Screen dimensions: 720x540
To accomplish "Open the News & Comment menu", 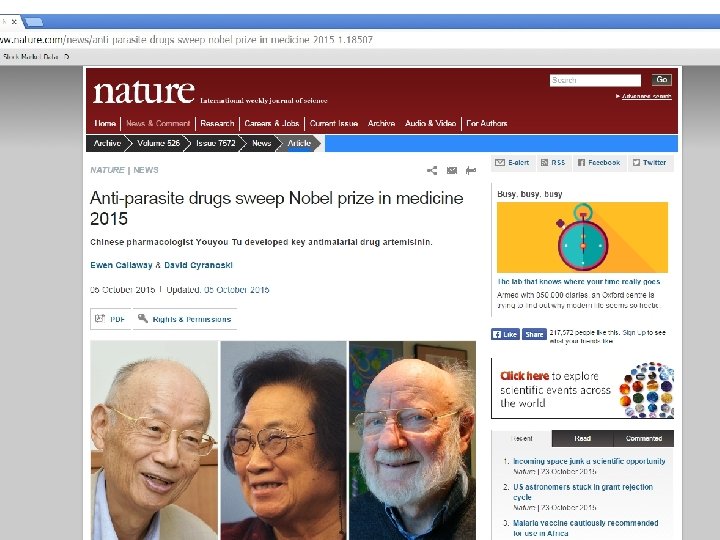I will pos(158,124).
